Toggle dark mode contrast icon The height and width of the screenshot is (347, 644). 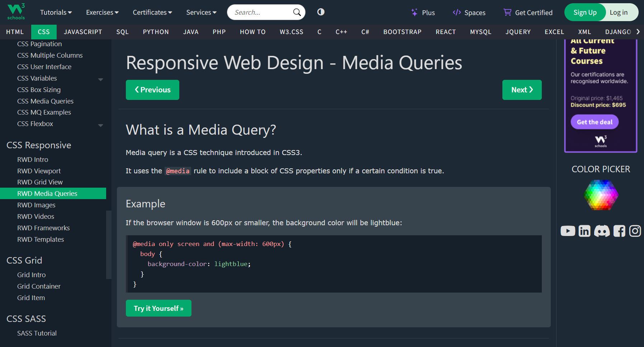(321, 12)
